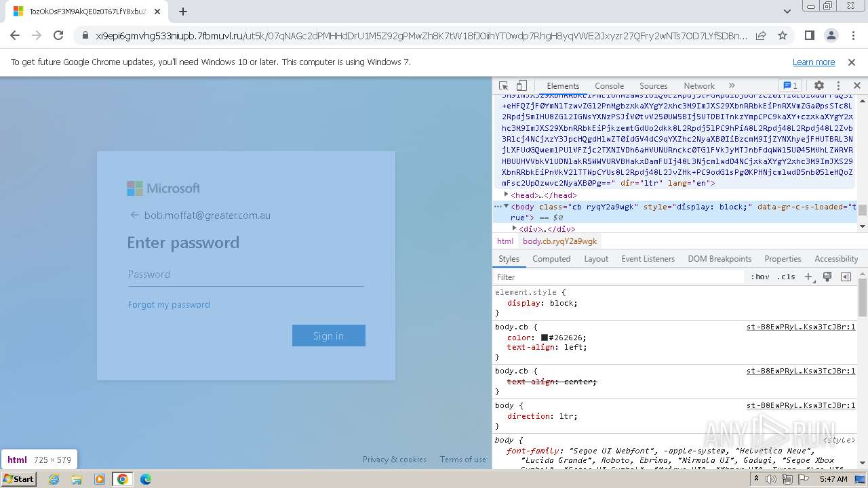
Task: Open the console issues counter badge
Action: pos(791,86)
